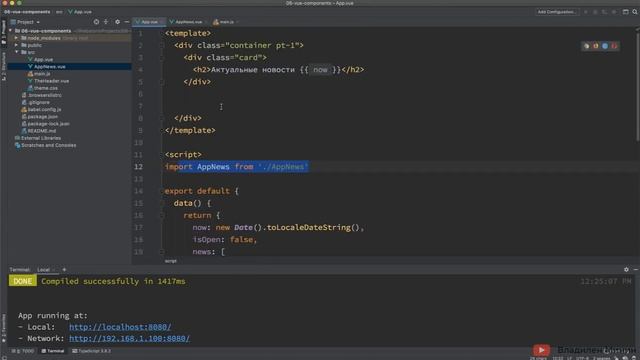Click the DONE badge in terminal
Screen dimensions: 640x360
(x=23, y=281)
